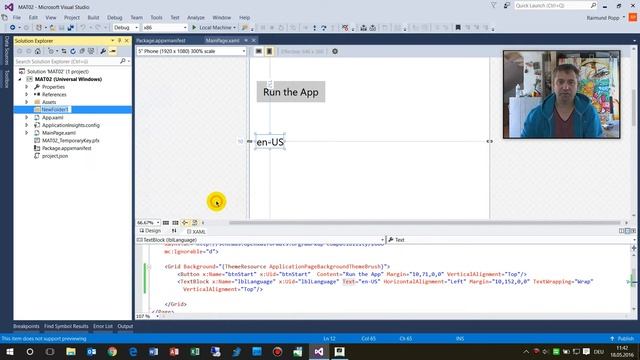The height and width of the screenshot is (360, 640).
Task: Select the NewFolder1 item
Action: tap(55, 109)
